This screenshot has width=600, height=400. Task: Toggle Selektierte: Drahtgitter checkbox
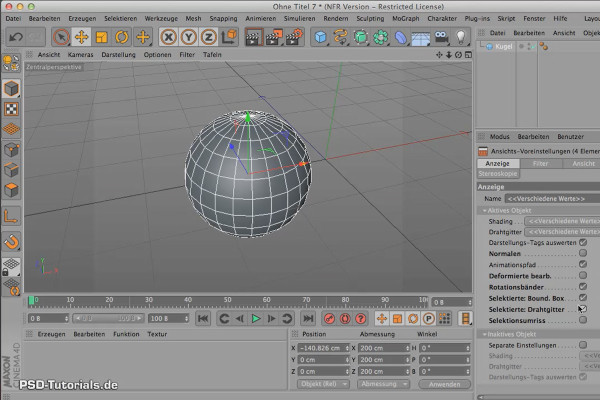pyautogui.click(x=583, y=309)
